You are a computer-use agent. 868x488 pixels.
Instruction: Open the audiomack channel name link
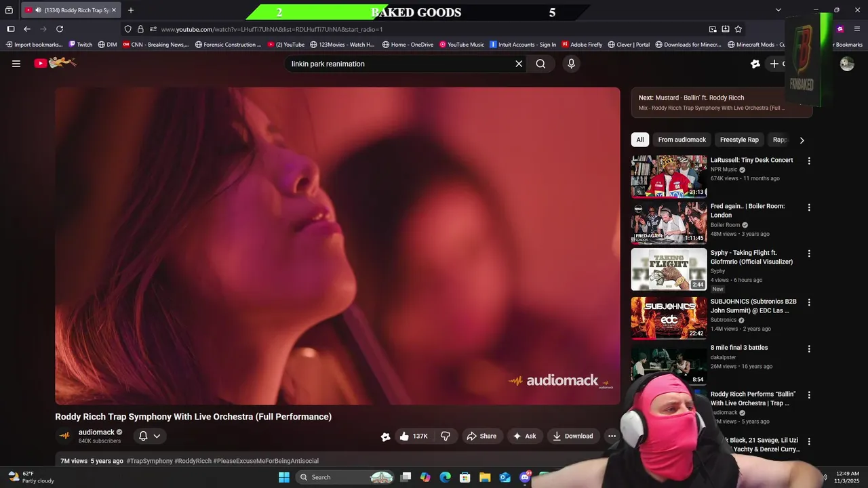[96, 432]
